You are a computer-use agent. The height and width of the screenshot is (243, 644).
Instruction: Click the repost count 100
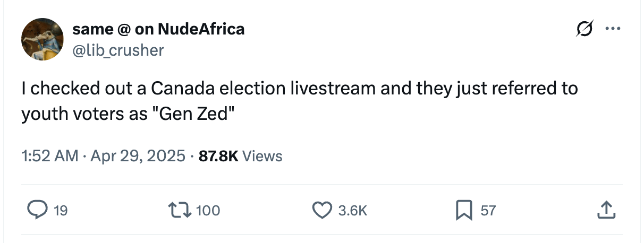[x=208, y=211]
